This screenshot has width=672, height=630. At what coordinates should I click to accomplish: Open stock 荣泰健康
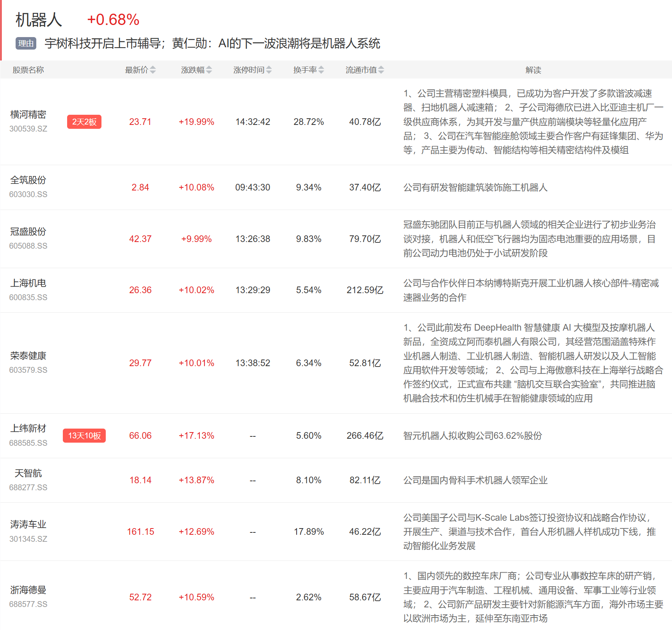point(28,356)
